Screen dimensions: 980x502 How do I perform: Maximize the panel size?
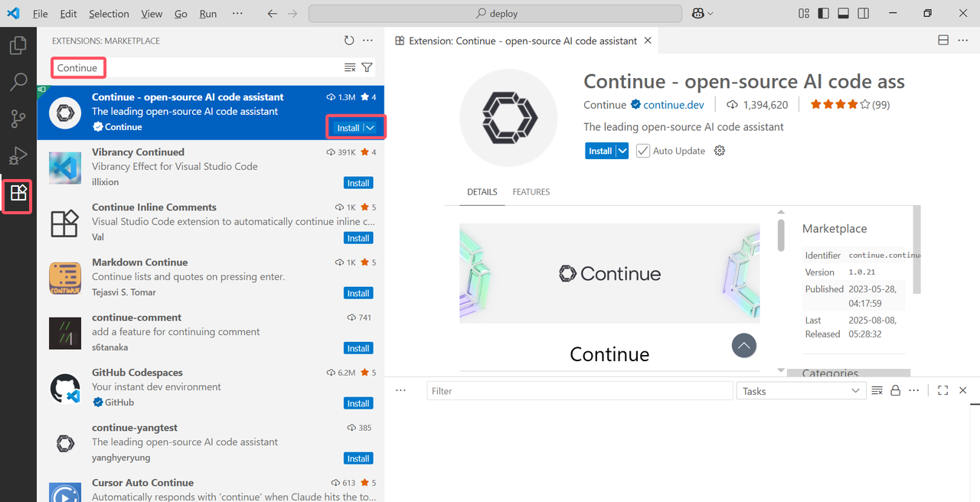pos(942,390)
